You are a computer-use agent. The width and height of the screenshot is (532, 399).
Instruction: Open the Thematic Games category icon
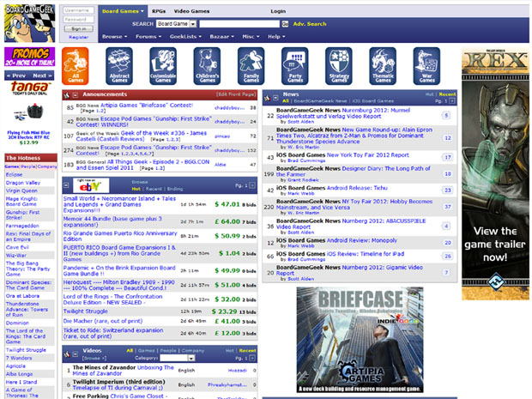tap(383, 66)
